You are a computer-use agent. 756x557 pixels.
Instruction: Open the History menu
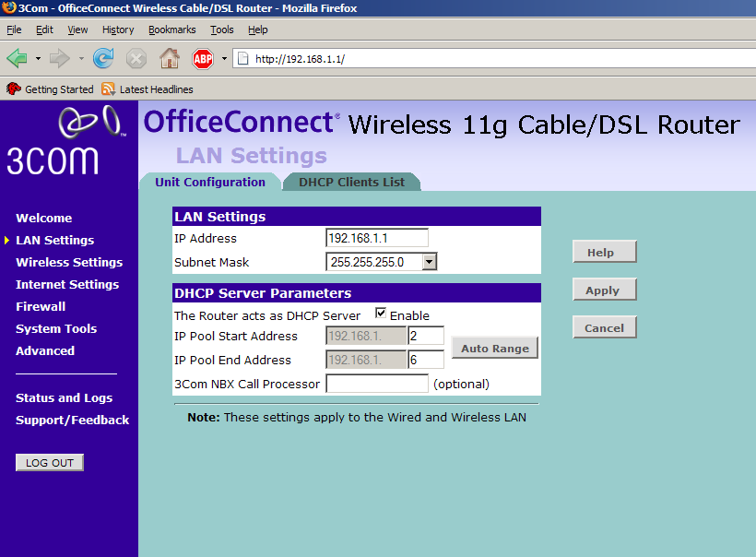coord(118,30)
